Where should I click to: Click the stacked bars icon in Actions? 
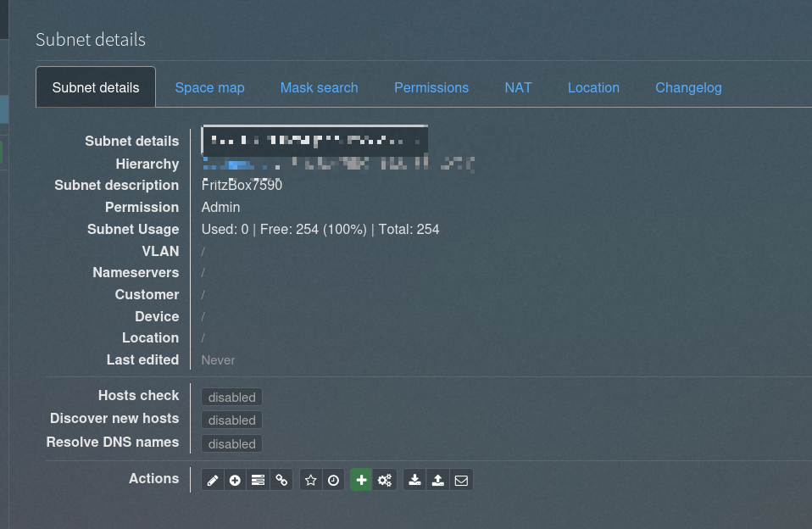point(258,481)
